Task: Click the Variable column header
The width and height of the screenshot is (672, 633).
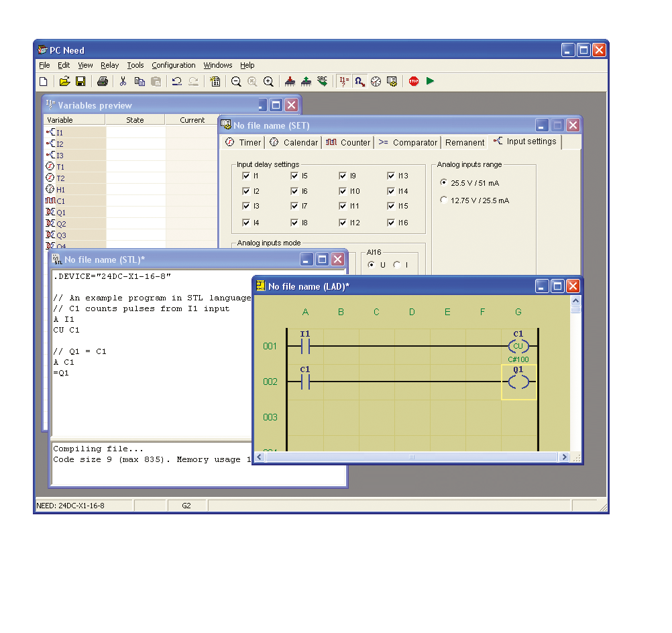Action: (74, 120)
